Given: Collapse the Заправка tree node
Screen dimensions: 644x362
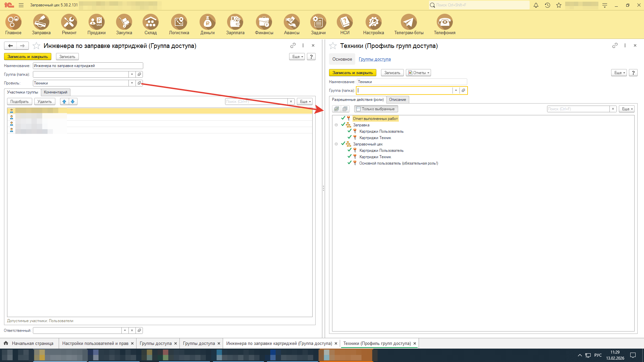Looking at the screenshot, I should pos(336,125).
